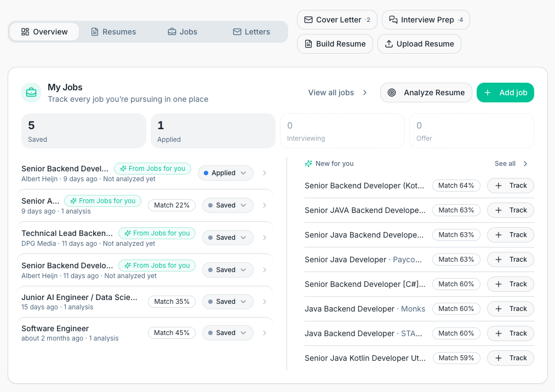
Task: Open the Saved dropdown for Software Engineer
Action: tap(227, 332)
